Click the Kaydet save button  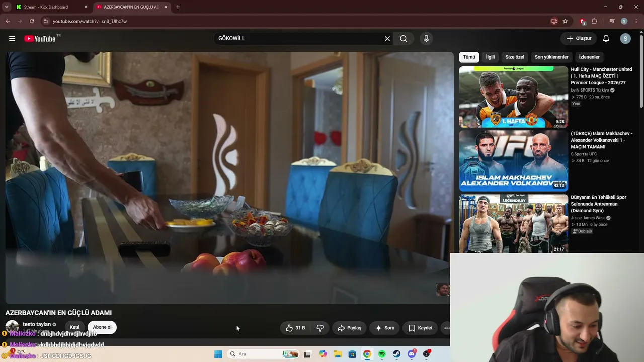[420, 328]
